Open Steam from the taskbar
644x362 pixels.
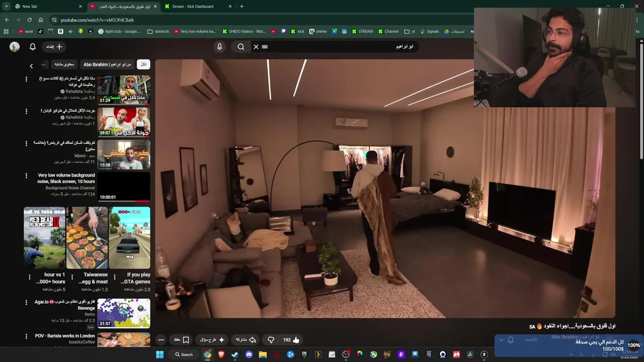click(x=235, y=354)
